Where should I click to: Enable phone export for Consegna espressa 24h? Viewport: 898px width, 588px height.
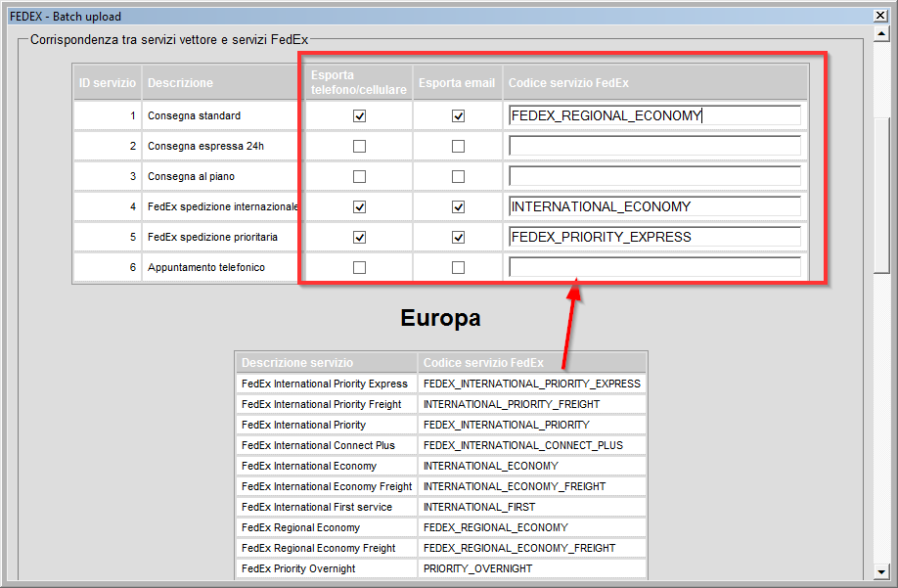click(x=359, y=147)
